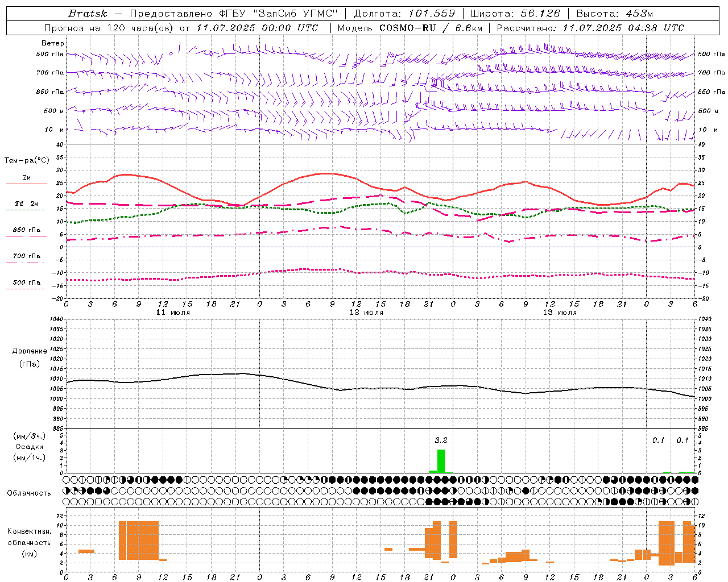This screenshot has height=582, width=728.
Task: Click the '13 июля' date label
Action: pyautogui.click(x=560, y=313)
